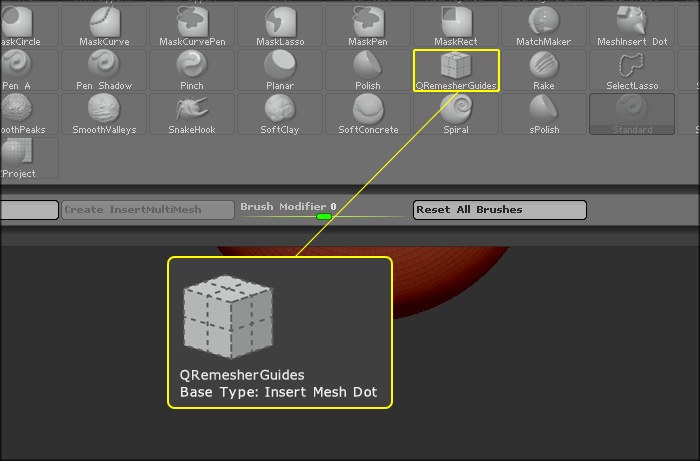The image size is (700, 461).
Task: Pick the SelectLasso brush
Action: coord(632,70)
